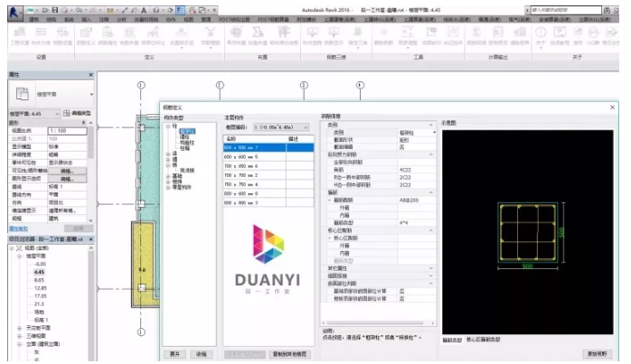Viewport: 631px width, 364px height.
Task: Open the 结构 ribbon tab
Action: 52,19
